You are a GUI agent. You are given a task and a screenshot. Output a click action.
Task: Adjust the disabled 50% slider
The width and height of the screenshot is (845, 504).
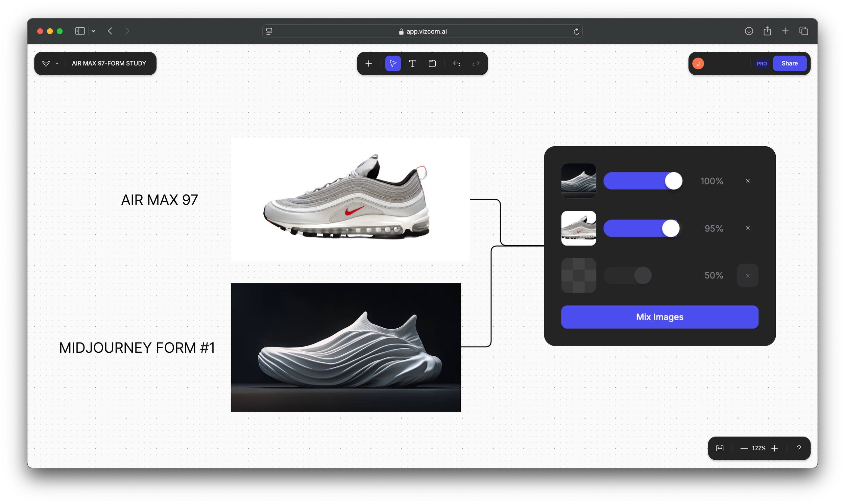[x=628, y=275]
